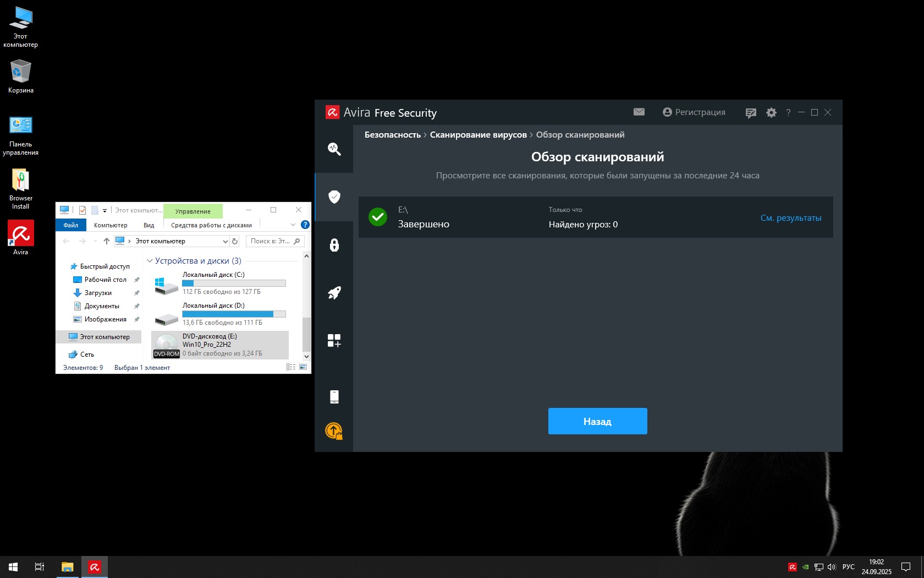Image resolution: width=924 pixels, height=578 pixels.
Task: Click the Avira logo in the title bar
Action: coord(332,112)
